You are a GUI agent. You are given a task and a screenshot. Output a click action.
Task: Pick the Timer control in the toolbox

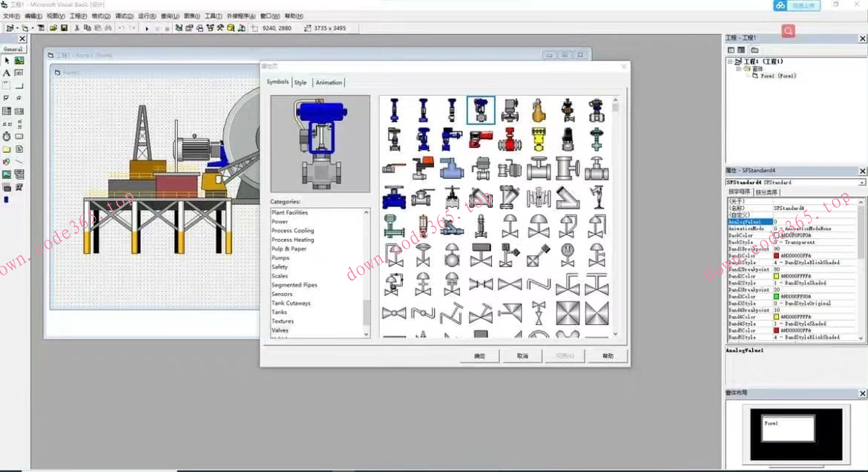tap(7, 137)
